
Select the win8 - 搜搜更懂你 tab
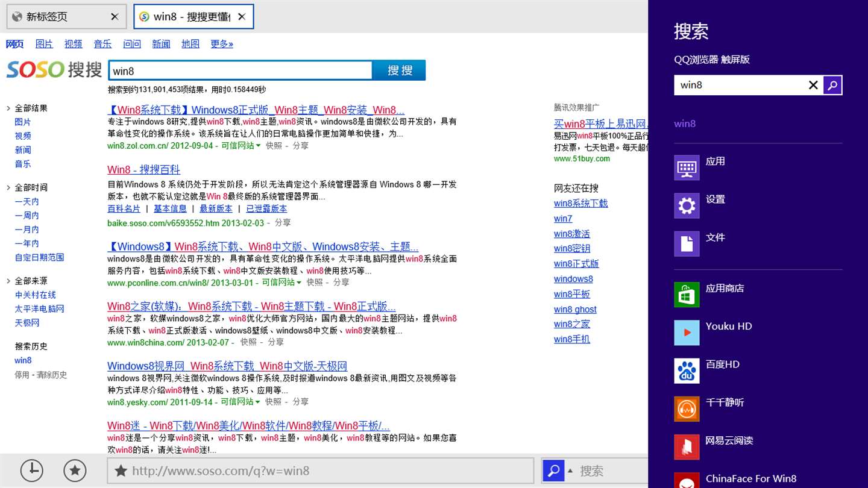193,17
